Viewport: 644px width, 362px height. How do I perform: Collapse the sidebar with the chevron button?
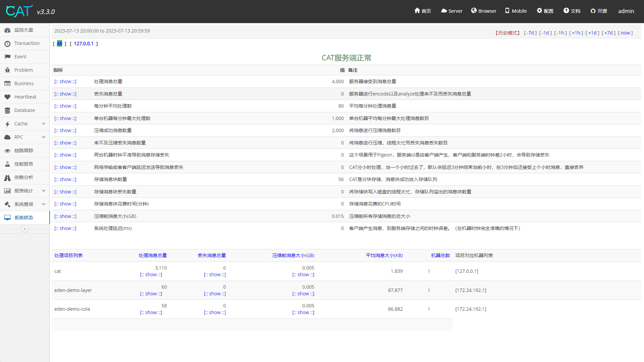[x=25, y=229]
